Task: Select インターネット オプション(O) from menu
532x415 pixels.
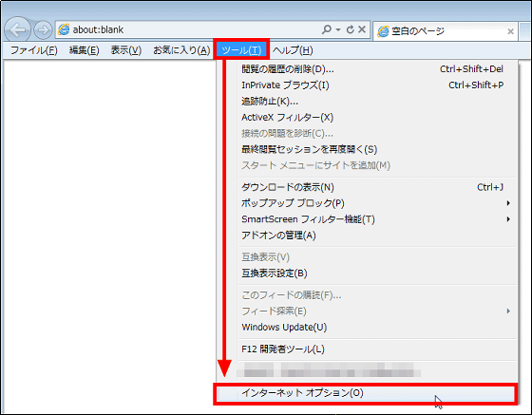Action: pyautogui.click(x=366, y=393)
